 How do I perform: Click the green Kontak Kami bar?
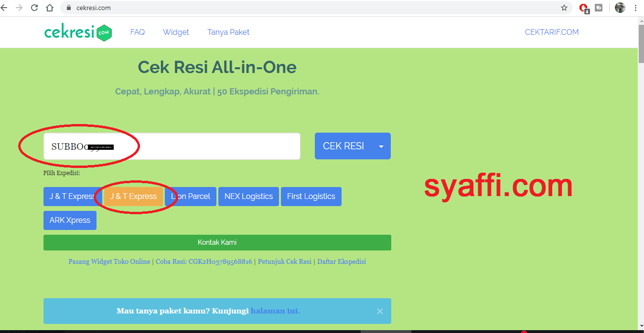click(217, 242)
